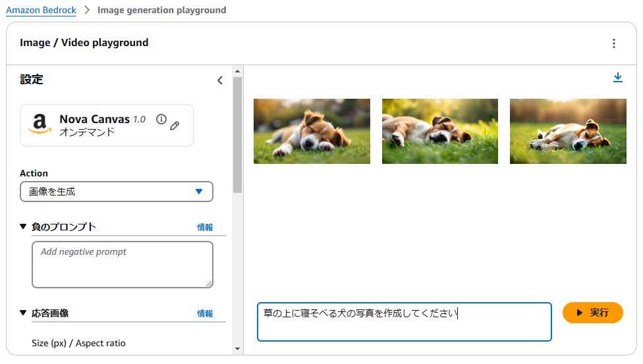The image size is (643, 364).
Task: Click the 設定 panel heading
Action: (32, 80)
